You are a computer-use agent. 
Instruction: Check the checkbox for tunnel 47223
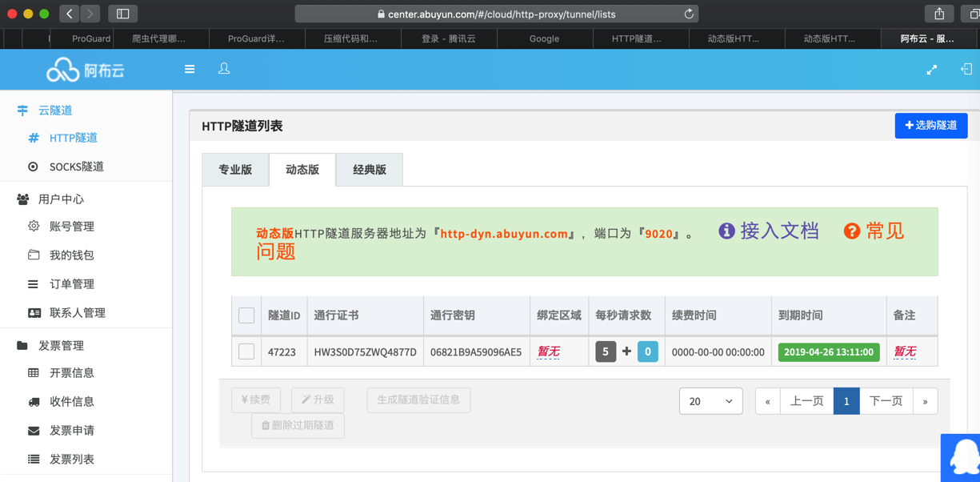click(x=246, y=351)
